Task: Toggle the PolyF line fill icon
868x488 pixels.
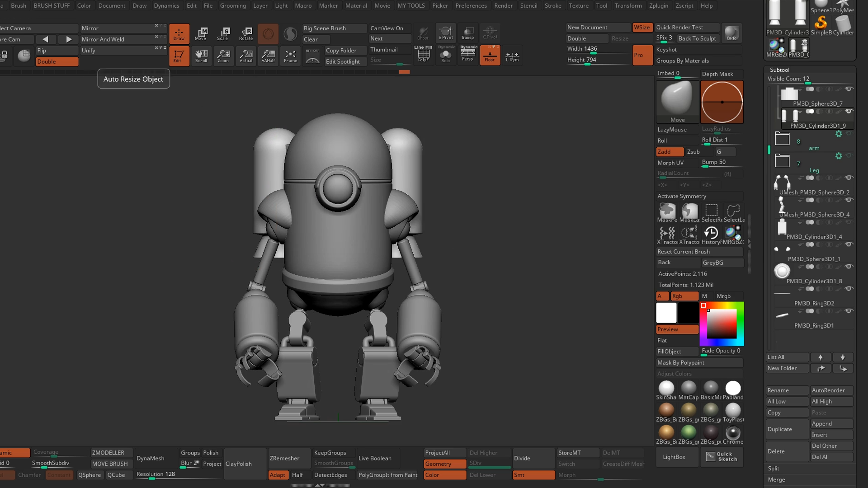Action: (x=423, y=55)
